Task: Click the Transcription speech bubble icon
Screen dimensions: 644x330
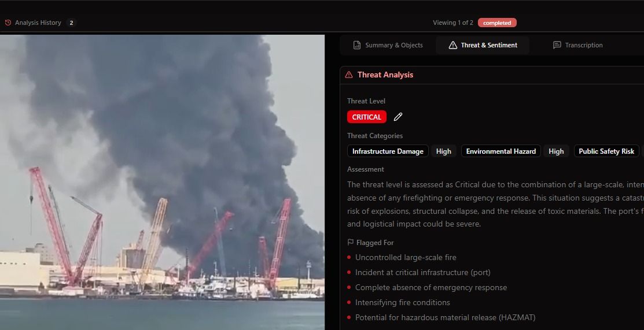Action: 557,45
